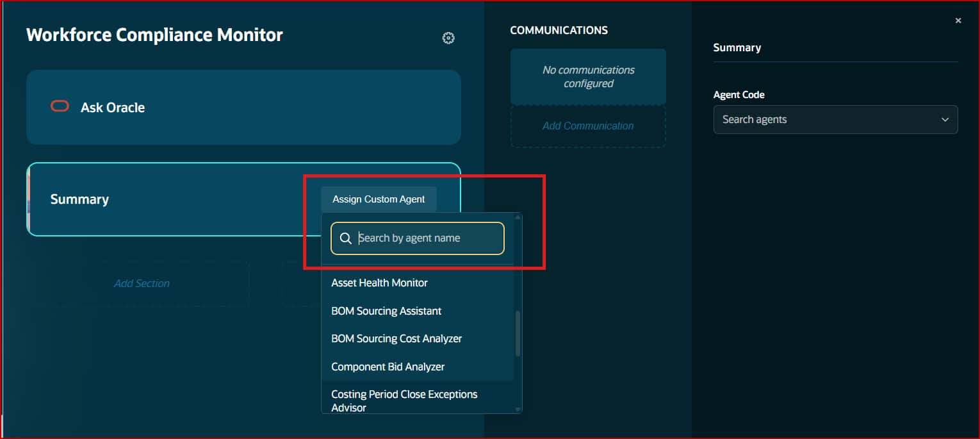
Task: Click the Add Section placeholder
Action: click(142, 283)
